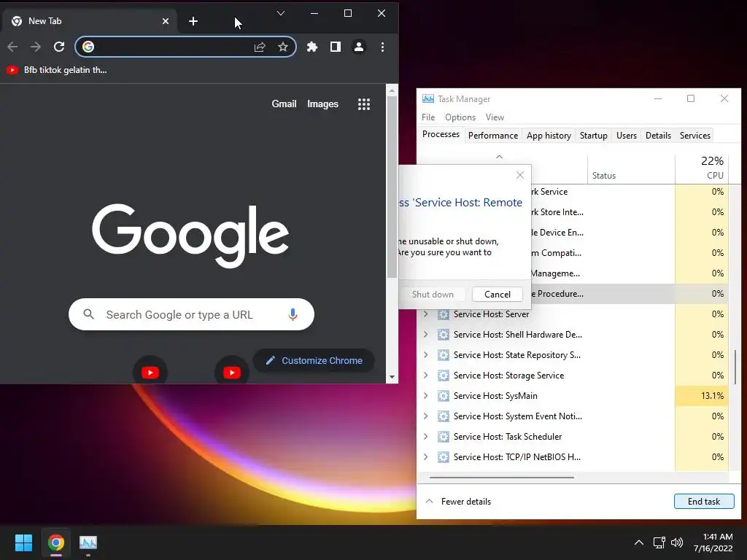Expand Service Host: Storage Service row
Viewport: 747px width, 560px height.
(x=426, y=376)
